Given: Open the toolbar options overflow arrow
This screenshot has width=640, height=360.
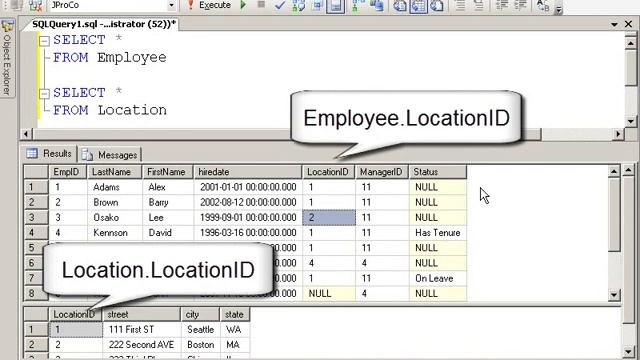Looking at the screenshot, I should 559,9.
